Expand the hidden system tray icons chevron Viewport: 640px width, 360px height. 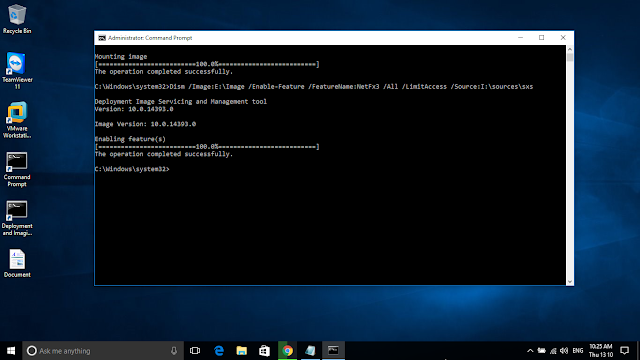point(530,351)
